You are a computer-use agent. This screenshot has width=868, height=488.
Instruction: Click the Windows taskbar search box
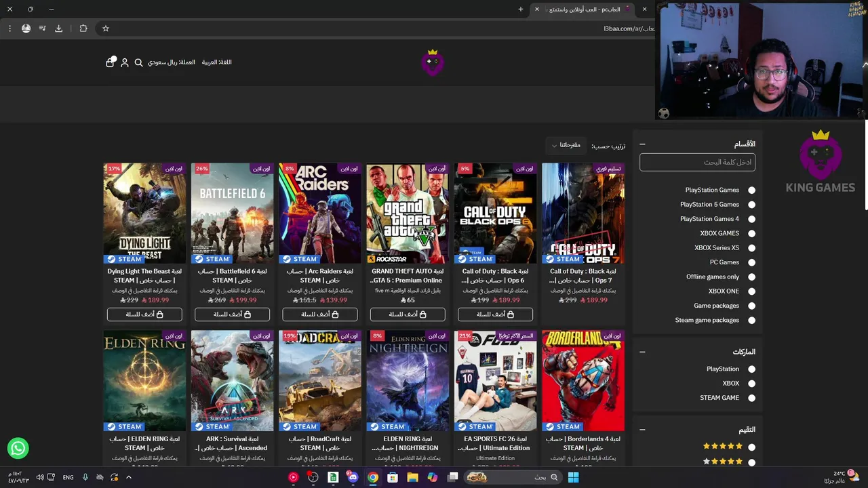click(x=512, y=477)
